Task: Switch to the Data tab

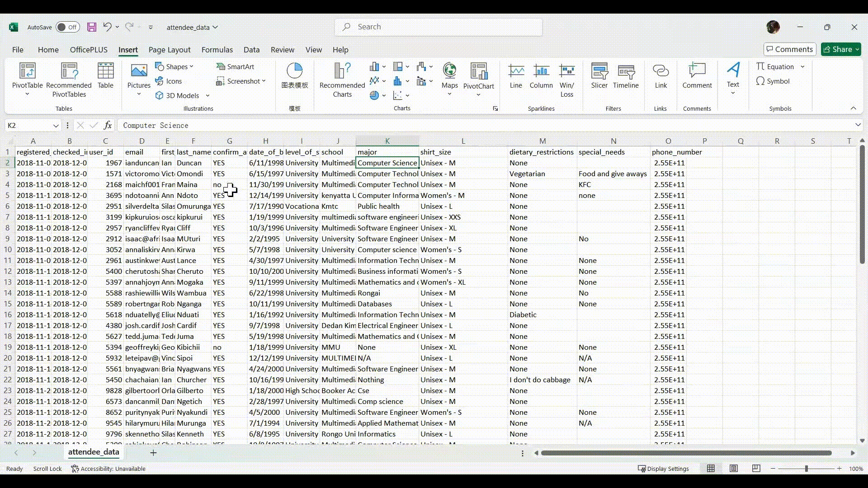Action: [251, 50]
